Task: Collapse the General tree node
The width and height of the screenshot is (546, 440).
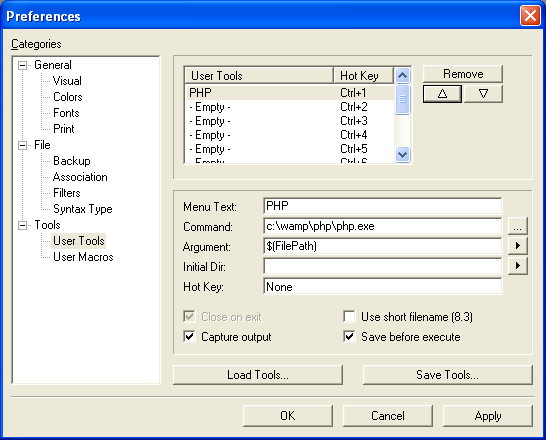Action: (x=22, y=65)
